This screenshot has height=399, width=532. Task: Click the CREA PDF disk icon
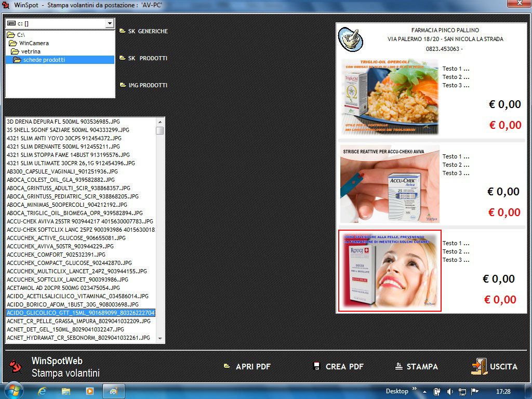316,366
